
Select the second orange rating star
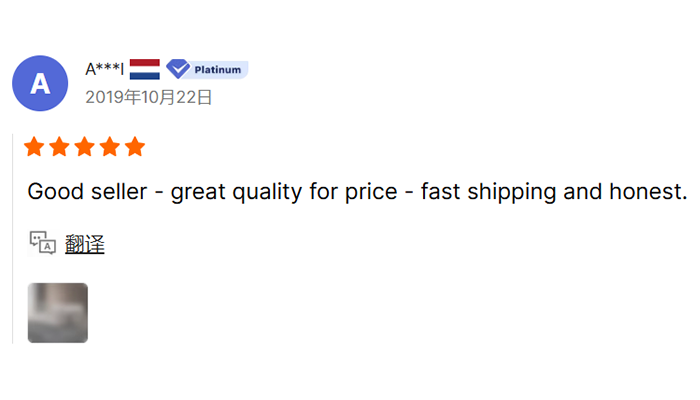pyautogui.click(x=59, y=147)
